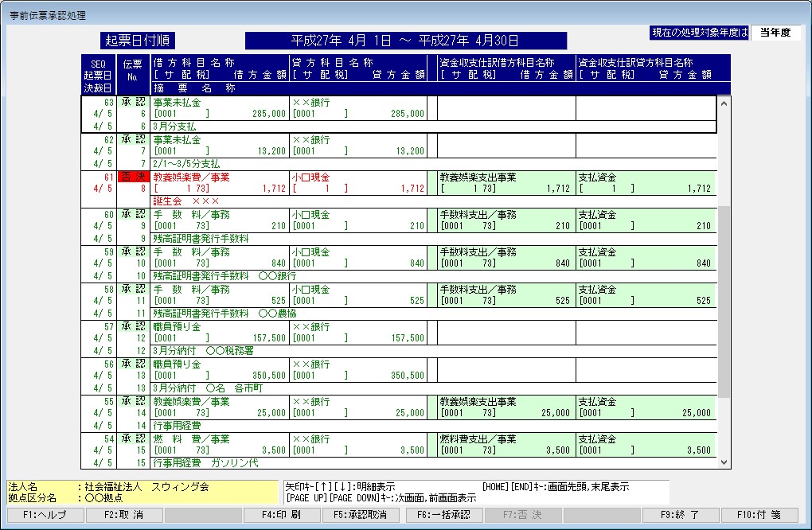Revoke approval with F5:承認取消 button
This screenshot has height=530, width=812.
361,515
